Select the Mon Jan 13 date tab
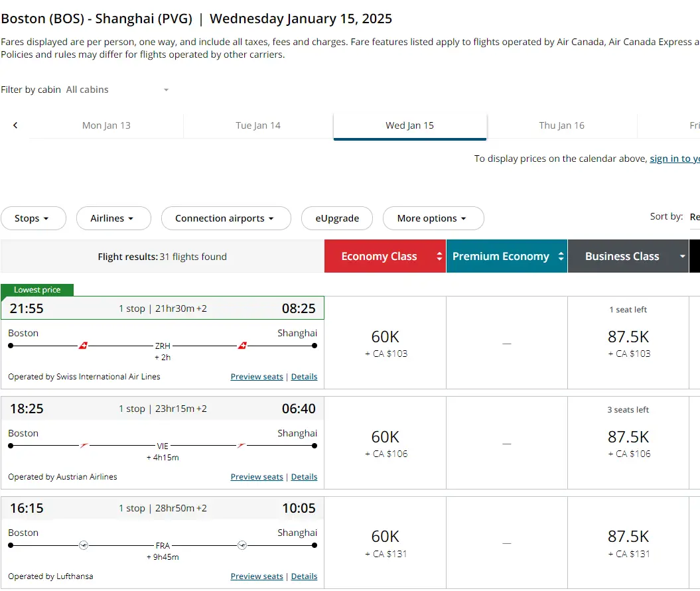700x591 pixels. click(106, 125)
